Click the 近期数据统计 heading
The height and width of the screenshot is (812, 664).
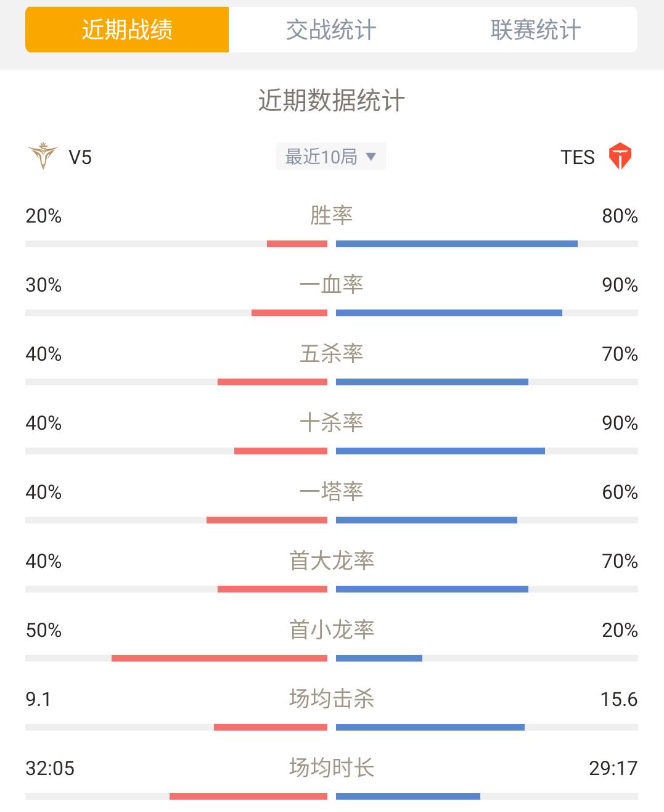click(331, 100)
